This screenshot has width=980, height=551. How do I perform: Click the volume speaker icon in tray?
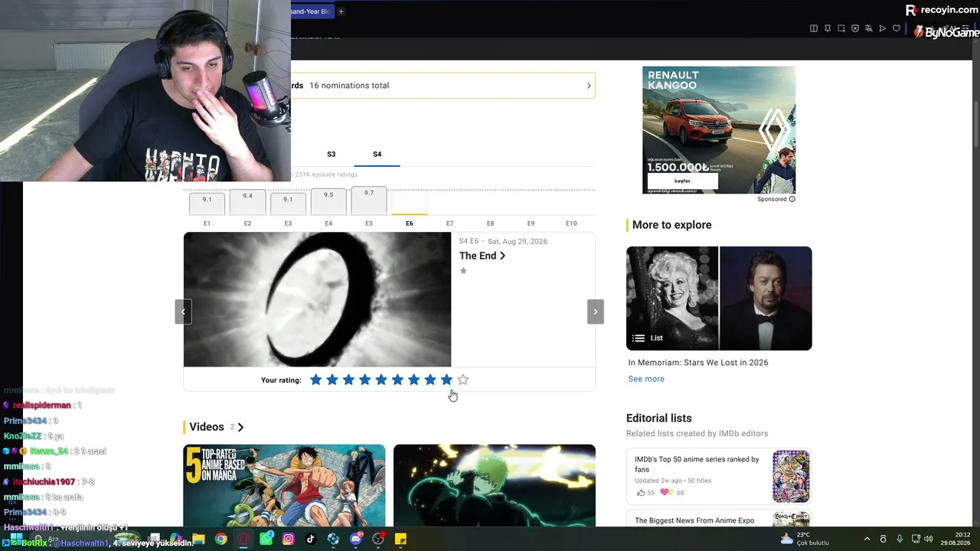pyautogui.click(x=929, y=539)
